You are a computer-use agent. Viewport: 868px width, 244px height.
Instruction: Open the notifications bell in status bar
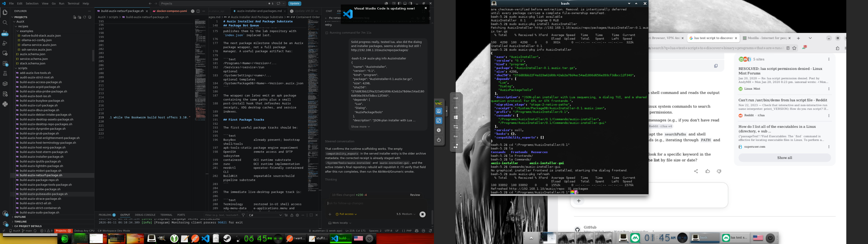click(430, 231)
